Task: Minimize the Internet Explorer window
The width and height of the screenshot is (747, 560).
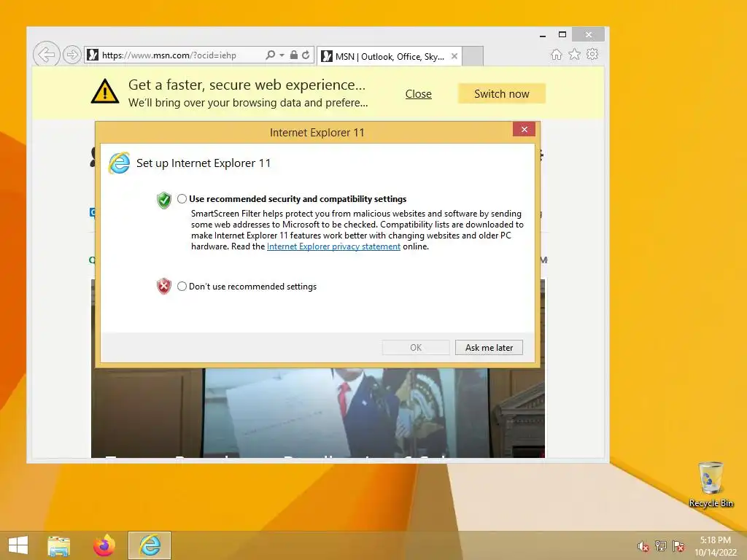Action: click(543, 35)
